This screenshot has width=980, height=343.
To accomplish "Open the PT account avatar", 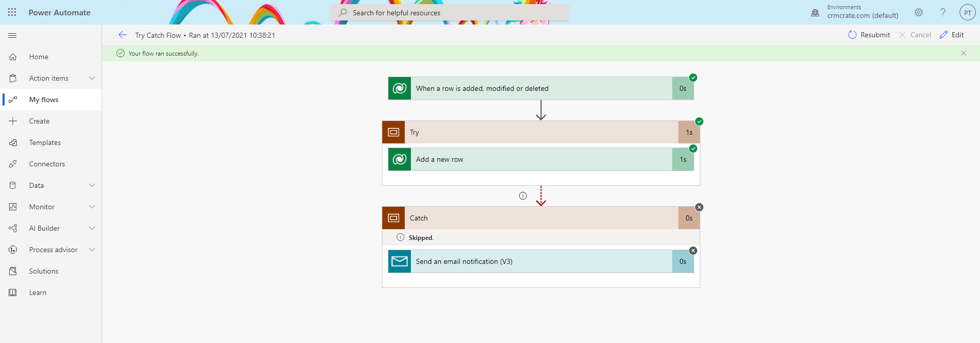I will coord(967,13).
